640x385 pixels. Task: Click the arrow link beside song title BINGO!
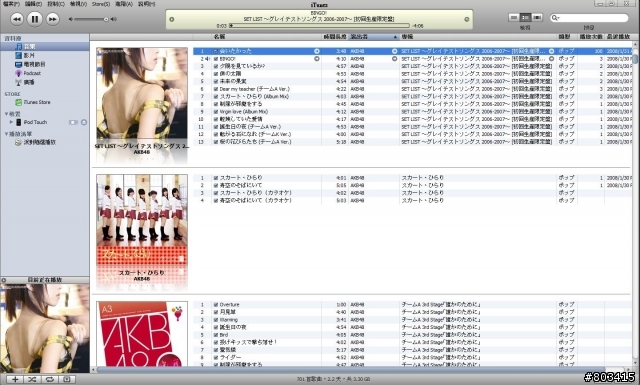[x=317, y=59]
